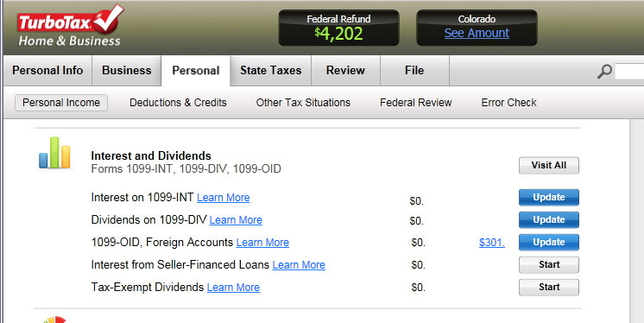Open Deductions & Credits section

[178, 103]
